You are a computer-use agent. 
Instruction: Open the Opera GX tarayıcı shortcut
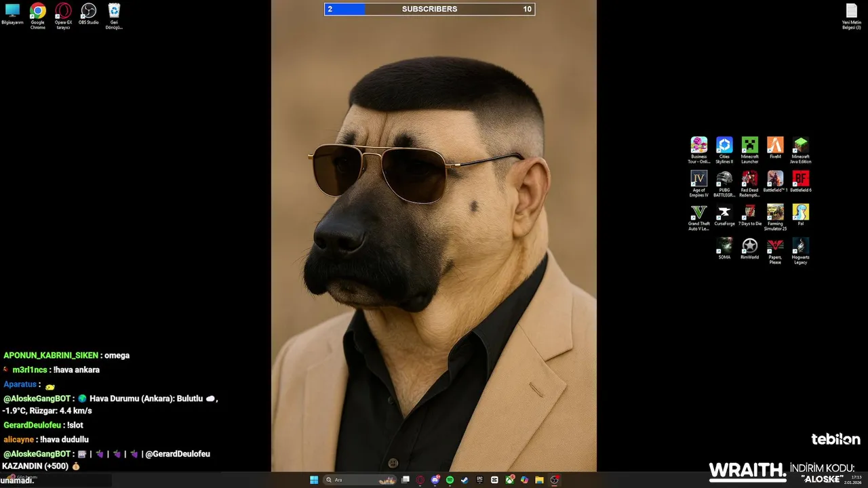pyautogui.click(x=63, y=16)
